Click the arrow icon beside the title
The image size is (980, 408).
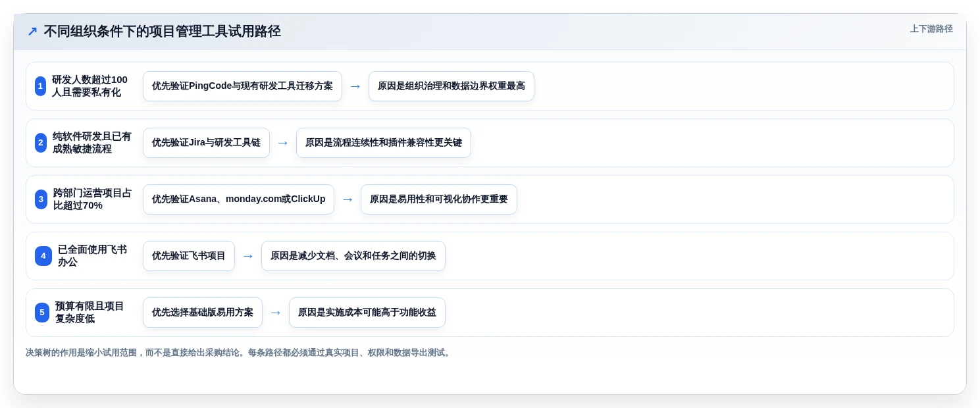[x=32, y=31]
